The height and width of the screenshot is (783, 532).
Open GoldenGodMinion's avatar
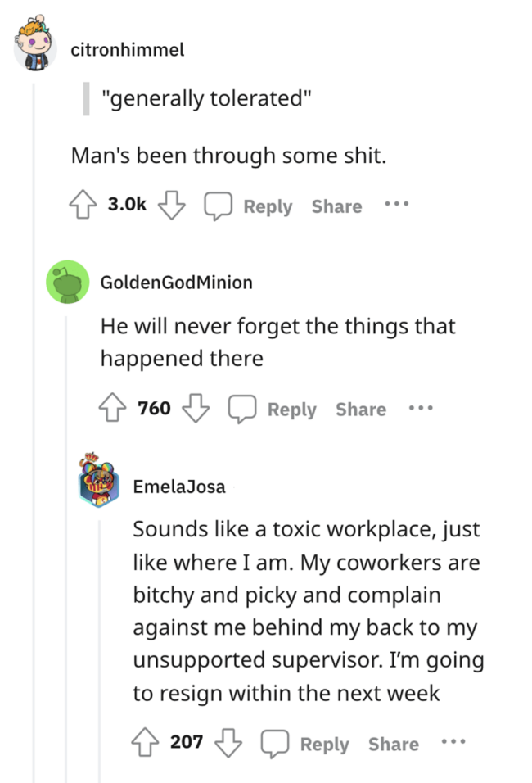tap(67, 282)
